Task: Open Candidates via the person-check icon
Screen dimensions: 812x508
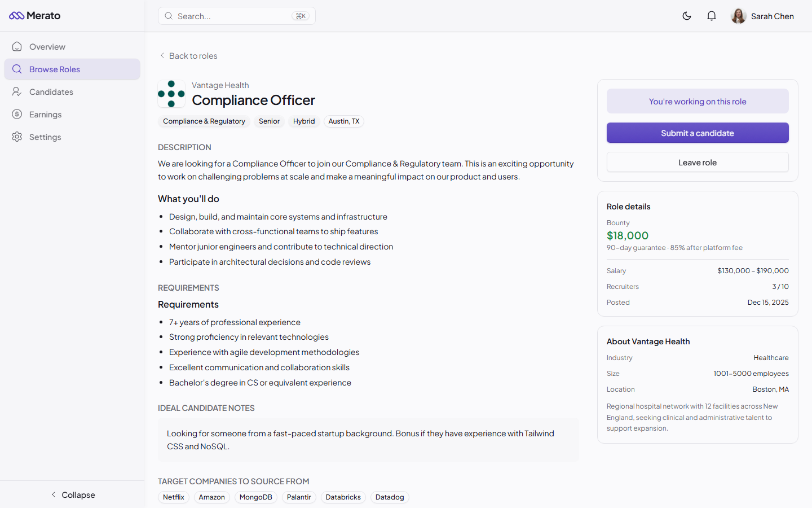Action: coord(17,91)
